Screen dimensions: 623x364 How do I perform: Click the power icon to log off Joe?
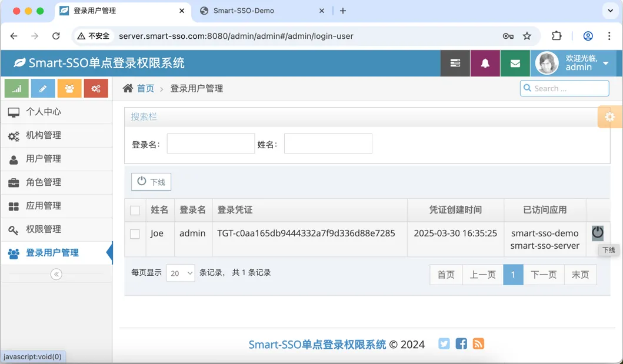(x=597, y=233)
